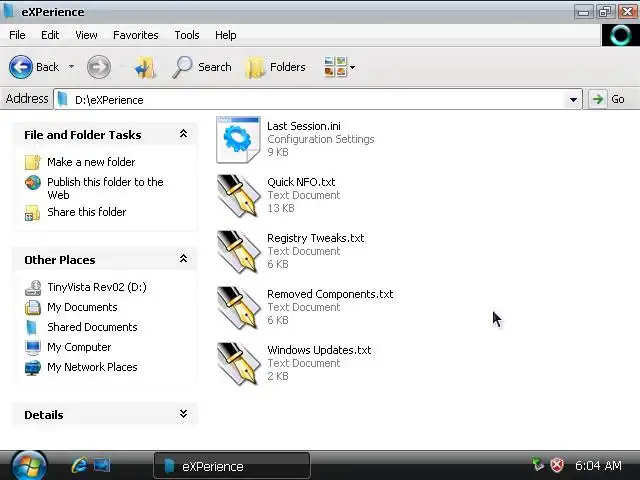Screen dimensions: 640x480
Task: Open the address bar dropdown list
Action: coord(573,99)
